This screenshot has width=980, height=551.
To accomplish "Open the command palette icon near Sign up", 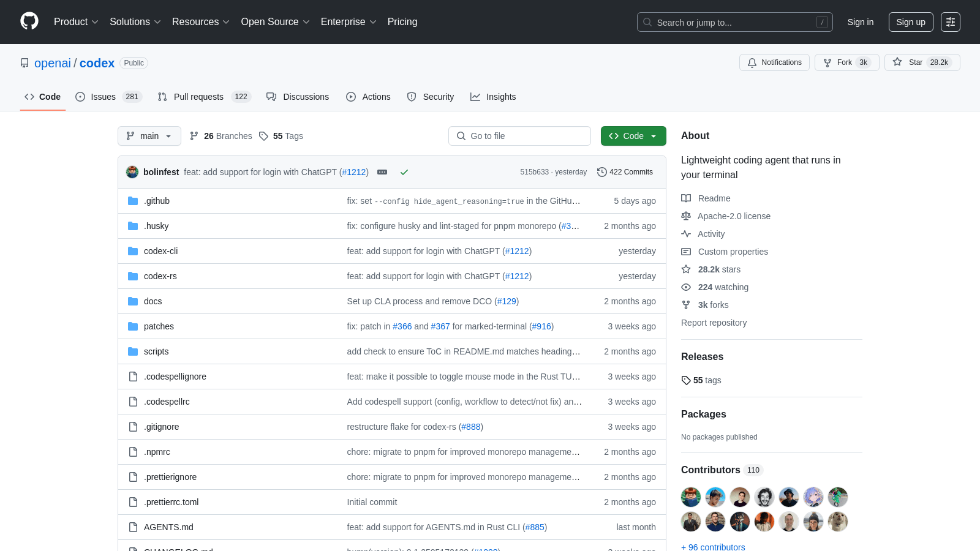I will coord(951,22).
